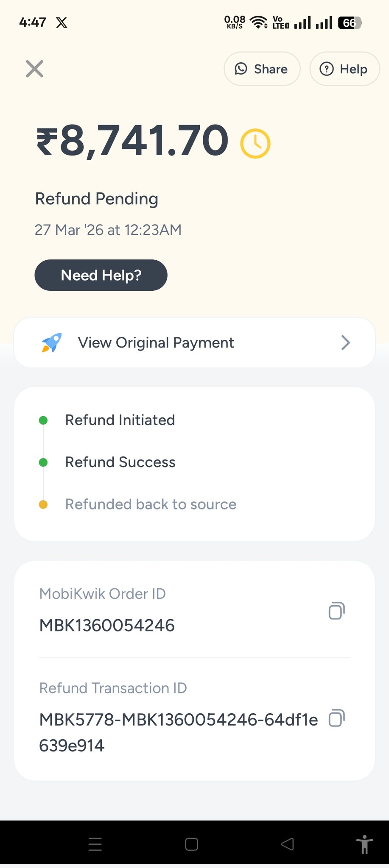
Task: Open the accessibility shortcut icon
Action: pyautogui.click(x=364, y=844)
